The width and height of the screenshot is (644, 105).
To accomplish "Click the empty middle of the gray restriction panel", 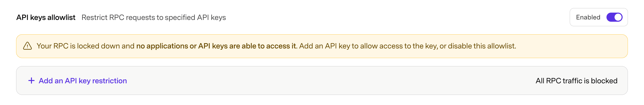I will [x=327, y=81].
